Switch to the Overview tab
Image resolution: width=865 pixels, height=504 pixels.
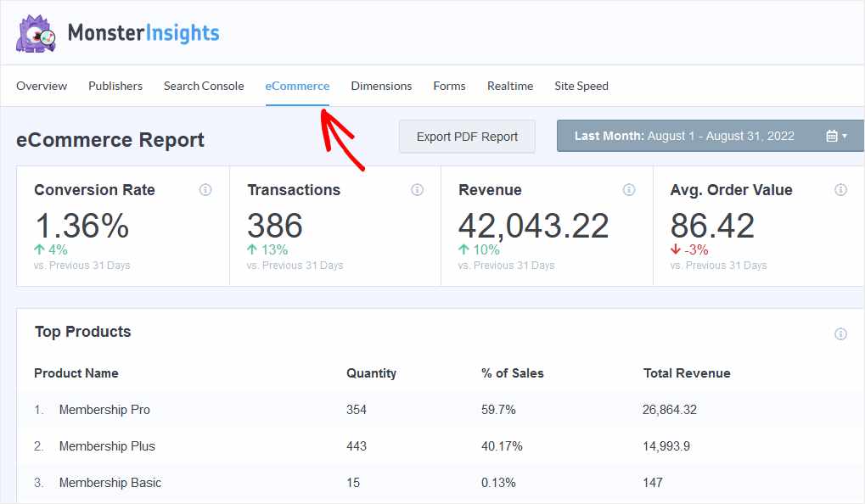(42, 86)
